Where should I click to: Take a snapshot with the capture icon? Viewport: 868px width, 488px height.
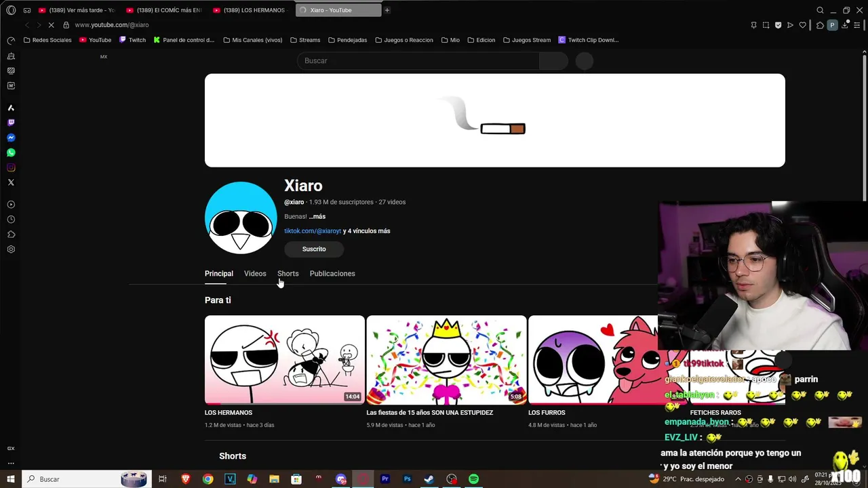point(766,25)
